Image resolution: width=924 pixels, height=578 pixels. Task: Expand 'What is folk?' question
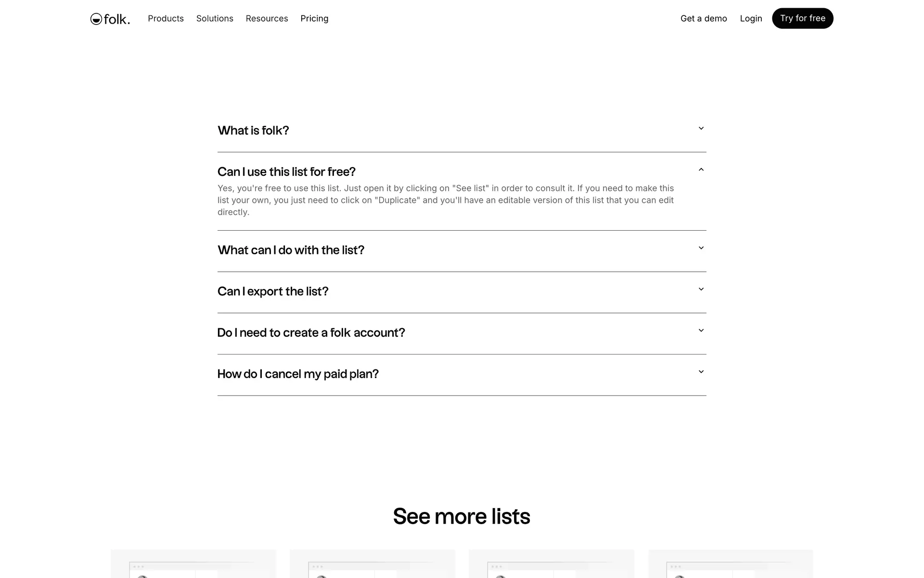253,131
